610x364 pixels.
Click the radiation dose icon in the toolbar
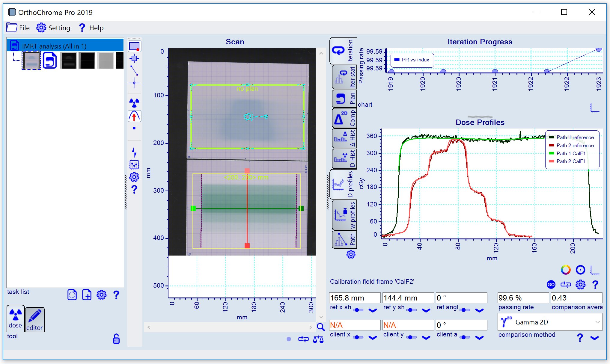(134, 103)
